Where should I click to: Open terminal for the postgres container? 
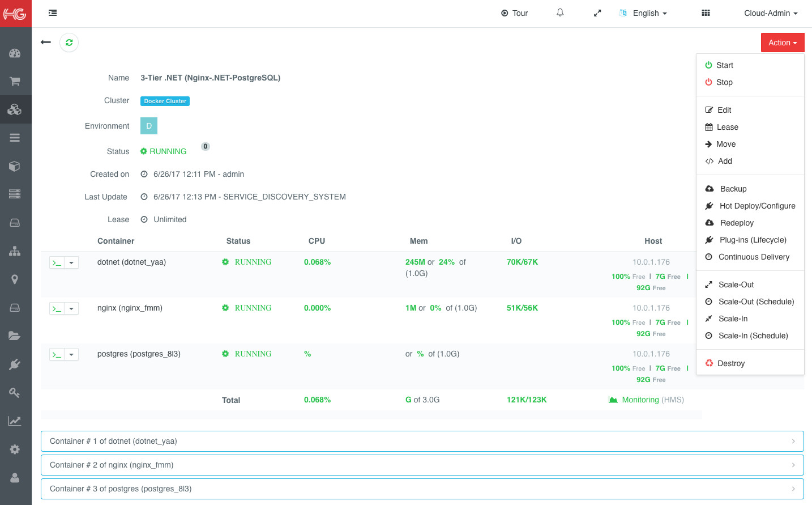(57, 354)
